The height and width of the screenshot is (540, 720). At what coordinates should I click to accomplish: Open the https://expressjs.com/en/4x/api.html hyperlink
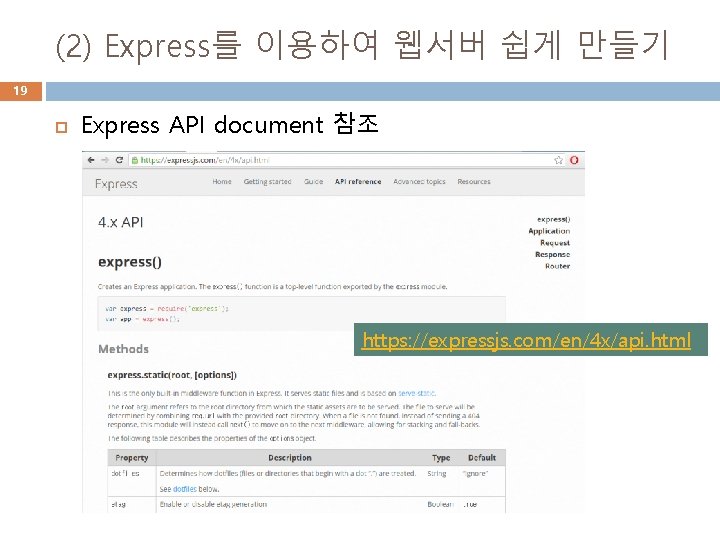click(x=526, y=340)
